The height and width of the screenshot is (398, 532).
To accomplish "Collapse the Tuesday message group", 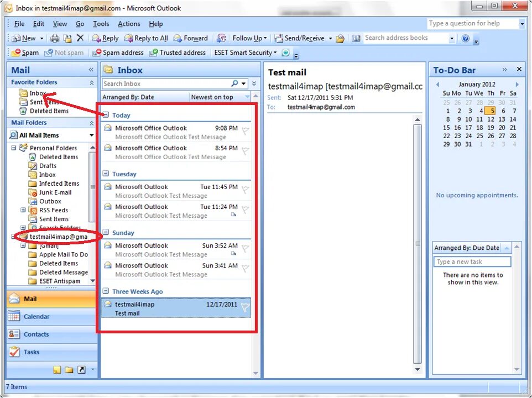I will click(x=106, y=174).
